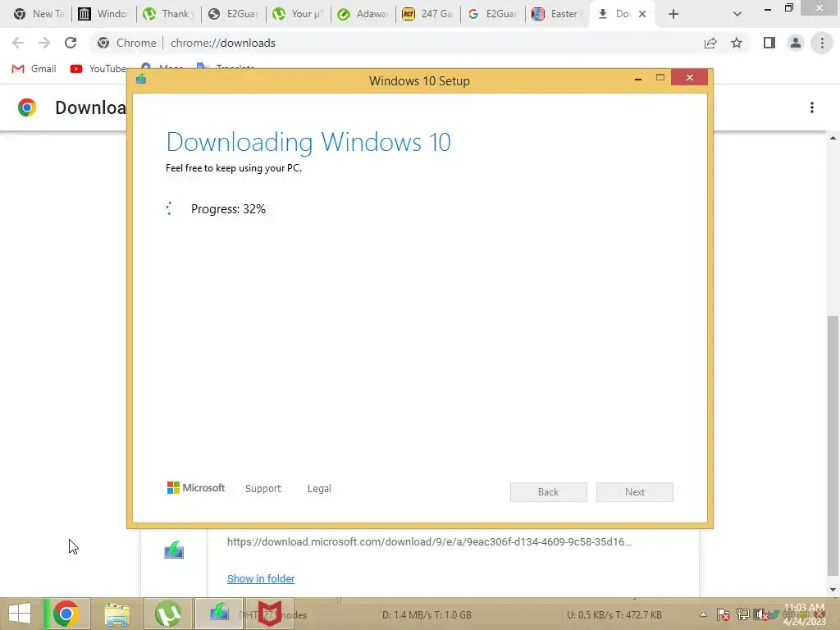Image resolution: width=840 pixels, height=630 pixels.
Task: Open the Legal link in setup
Action: coord(319,489)
